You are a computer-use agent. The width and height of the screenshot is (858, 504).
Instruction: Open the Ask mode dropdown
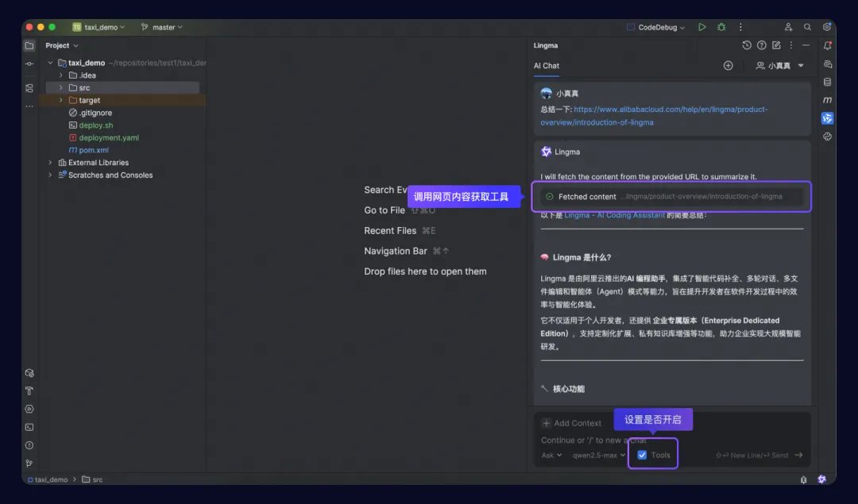point(551,455)
